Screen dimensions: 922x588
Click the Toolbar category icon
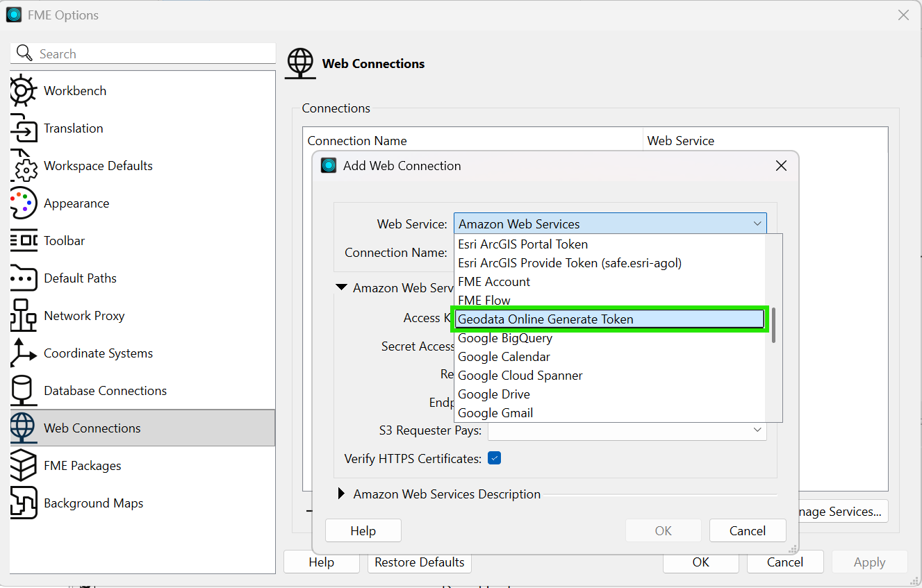pyautogui.click(x=23, y=241)
